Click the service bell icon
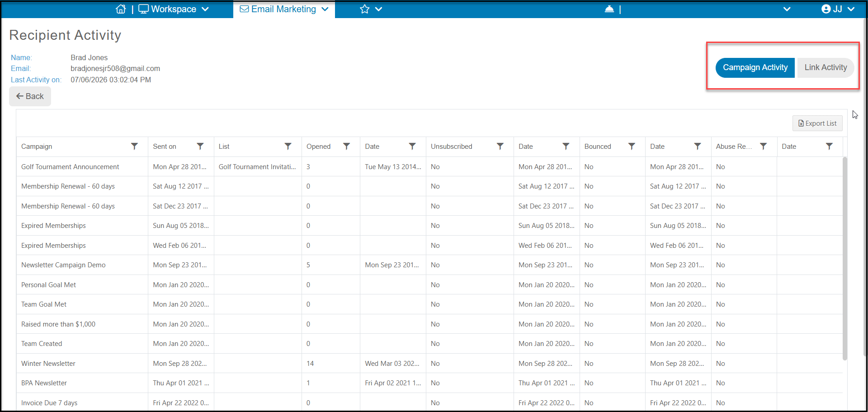Image resolution: width=868 pixels, height=412 pixels. point(609,9)
